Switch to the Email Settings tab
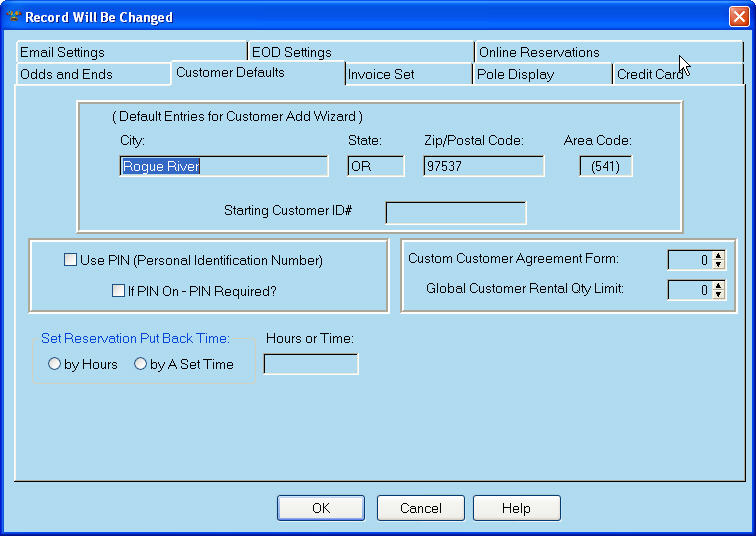756x536 pixels. [x=62, y=52]
